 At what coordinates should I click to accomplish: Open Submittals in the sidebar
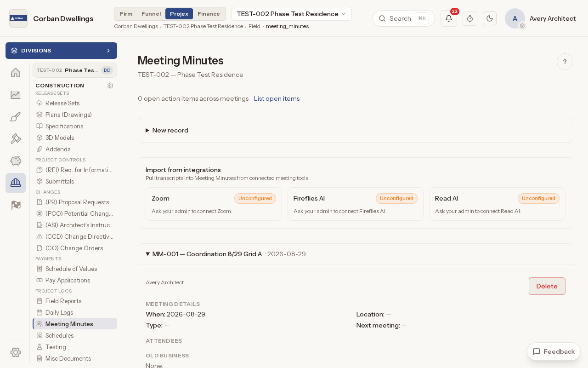click(x=75, y=181)
